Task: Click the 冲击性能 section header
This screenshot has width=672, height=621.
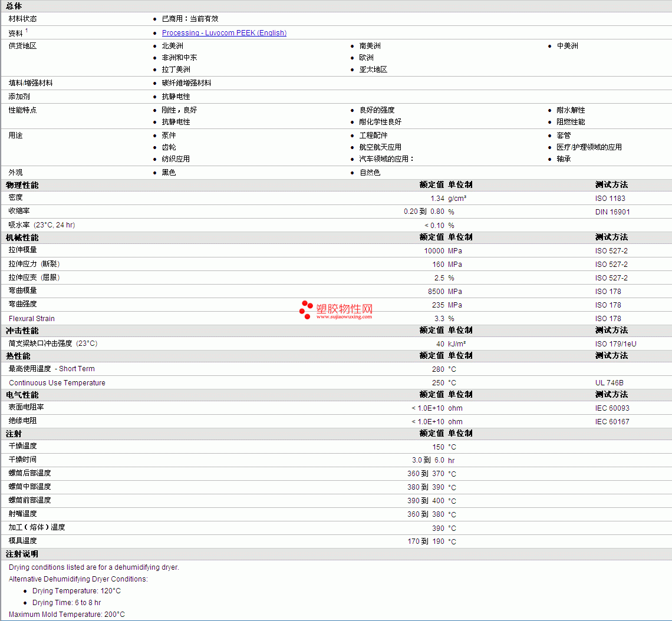Action: click(x=22, y=331)
